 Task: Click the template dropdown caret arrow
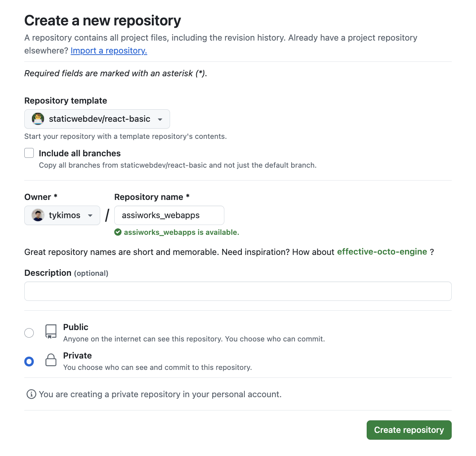click(x=160, y=120)
